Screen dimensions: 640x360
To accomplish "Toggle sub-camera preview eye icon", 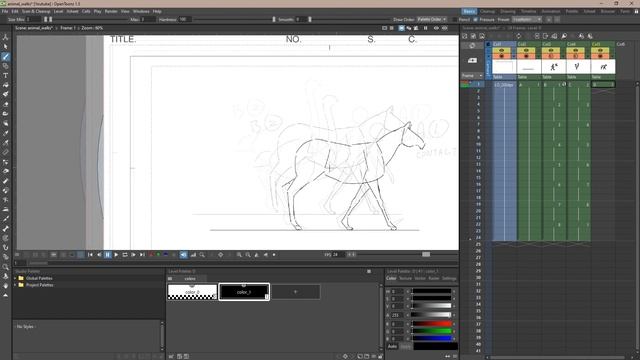I will (444, 28).
